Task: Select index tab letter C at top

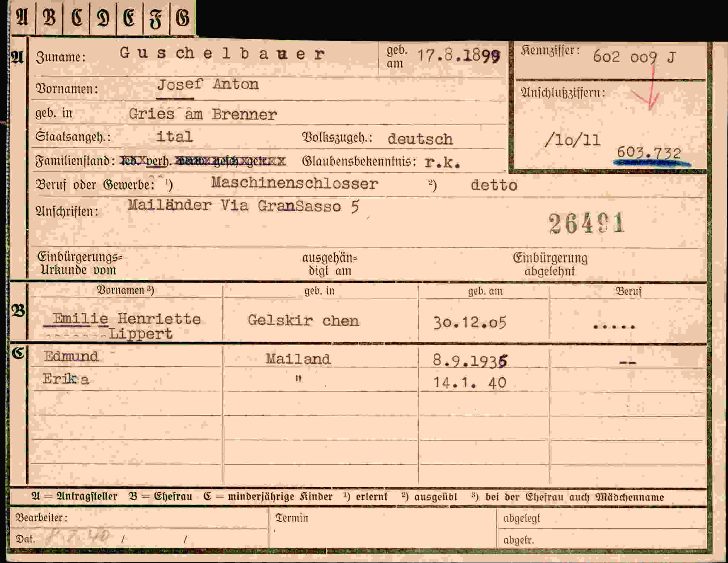Action: click(x=76, y=17)
